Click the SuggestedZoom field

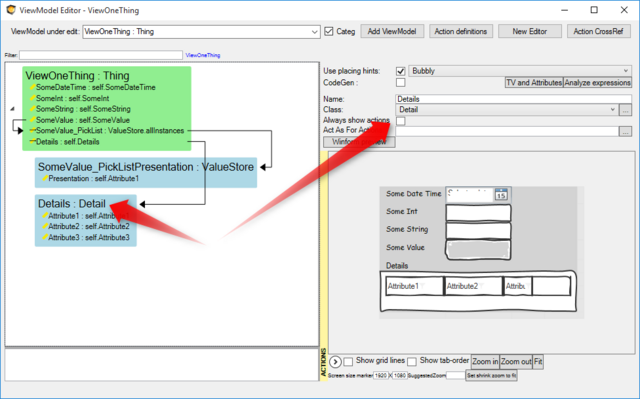click(455, 375)
